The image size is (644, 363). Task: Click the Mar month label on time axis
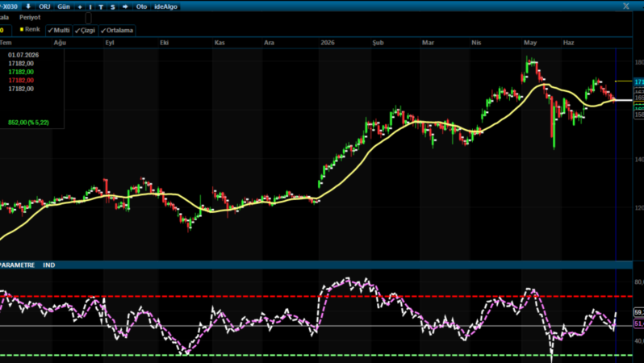(x=428, y=43)
